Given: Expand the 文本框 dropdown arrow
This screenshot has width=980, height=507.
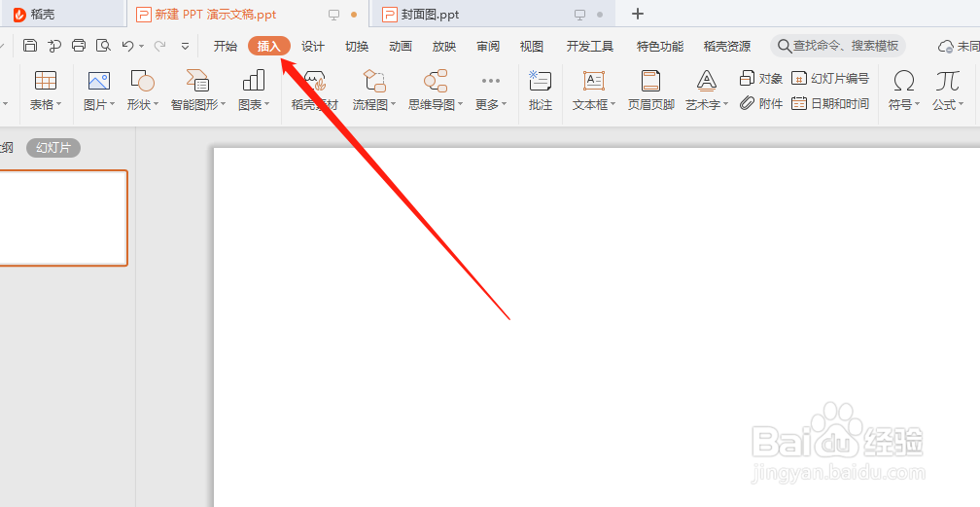Looking at the screenshot, I should point(613,104).
